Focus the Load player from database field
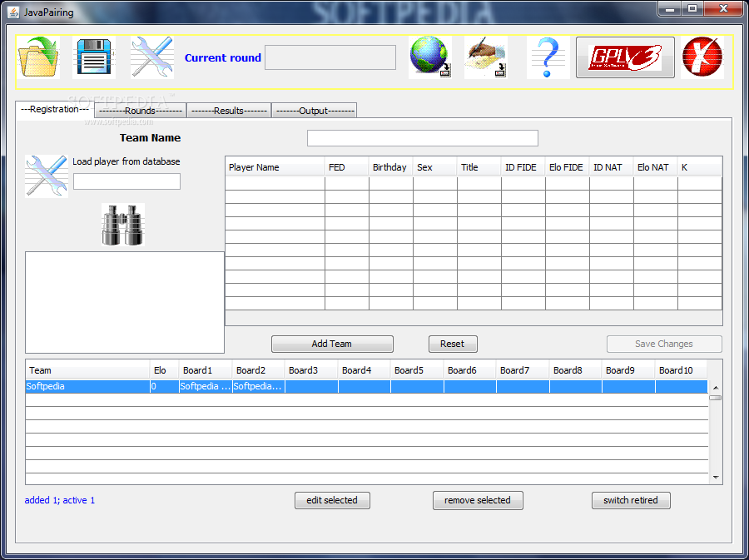 coord(127,181)
